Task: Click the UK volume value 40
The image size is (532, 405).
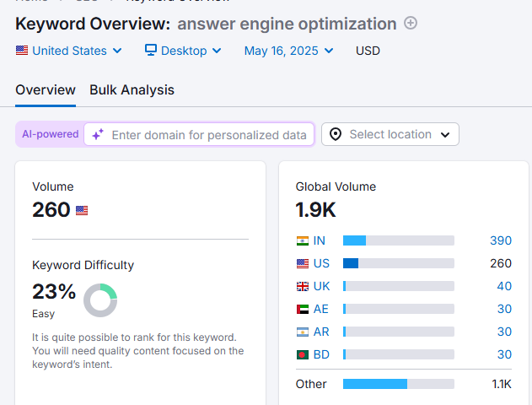Action: (x=503, y=286)
